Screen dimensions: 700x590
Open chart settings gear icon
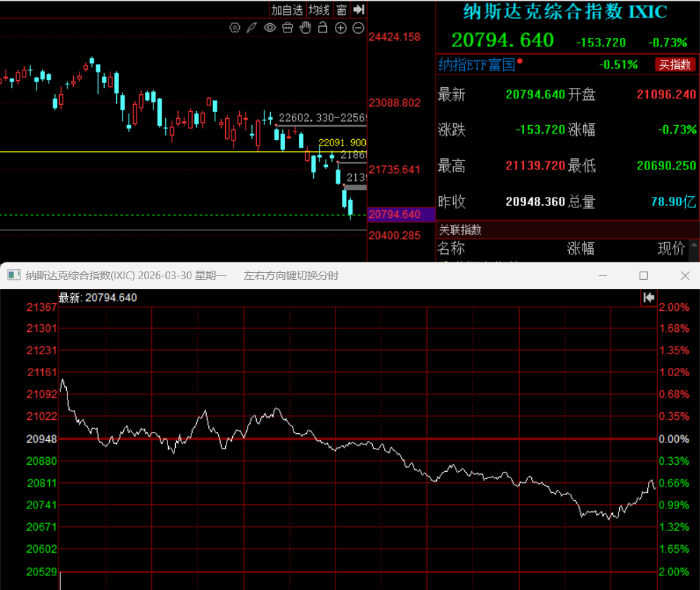(x=234, y=27)
